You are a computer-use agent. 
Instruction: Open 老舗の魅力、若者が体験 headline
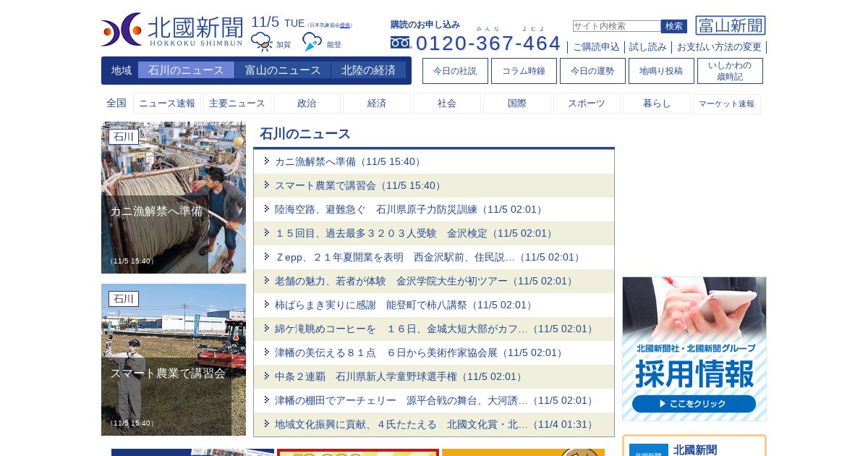click(425, 281)
